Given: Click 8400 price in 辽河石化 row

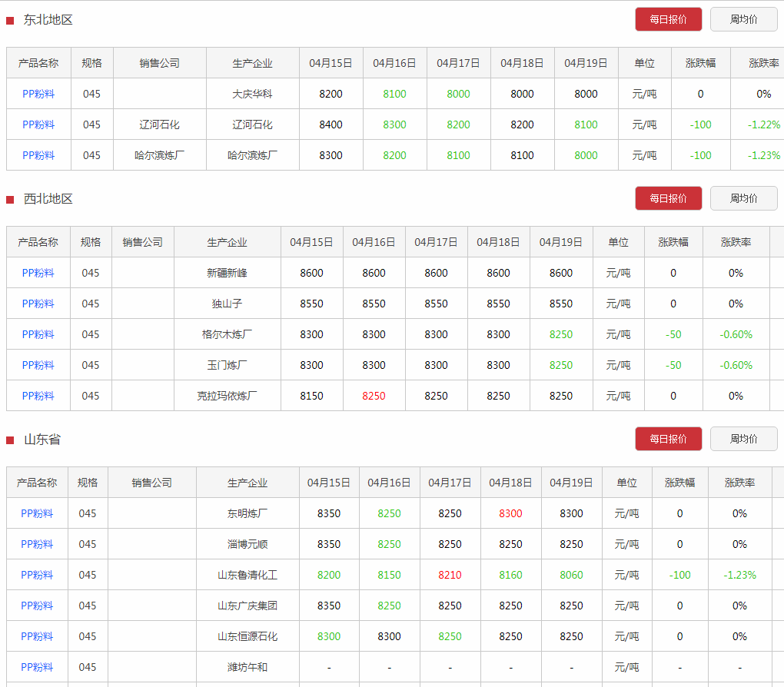Looking at the screenshot, I should 331,124.
